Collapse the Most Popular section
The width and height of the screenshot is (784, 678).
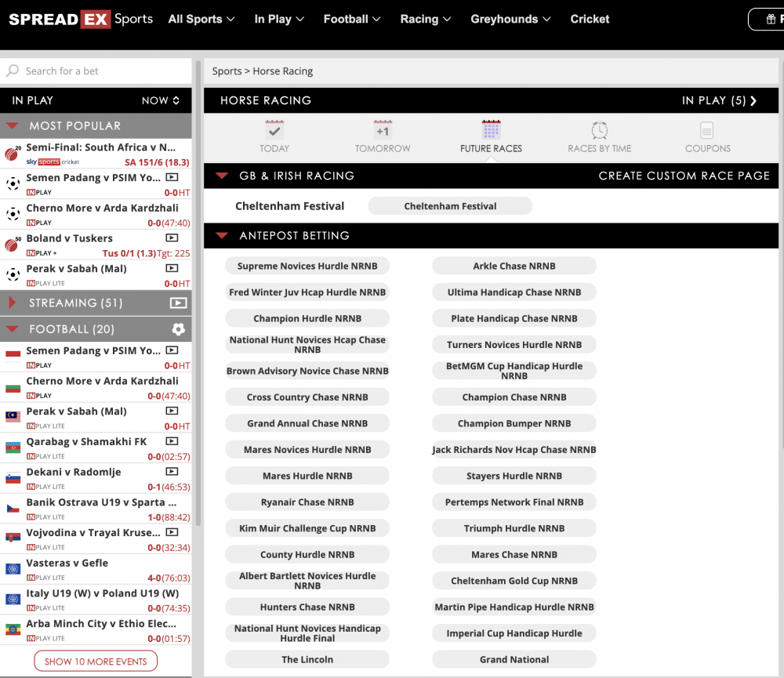(13, 125)
